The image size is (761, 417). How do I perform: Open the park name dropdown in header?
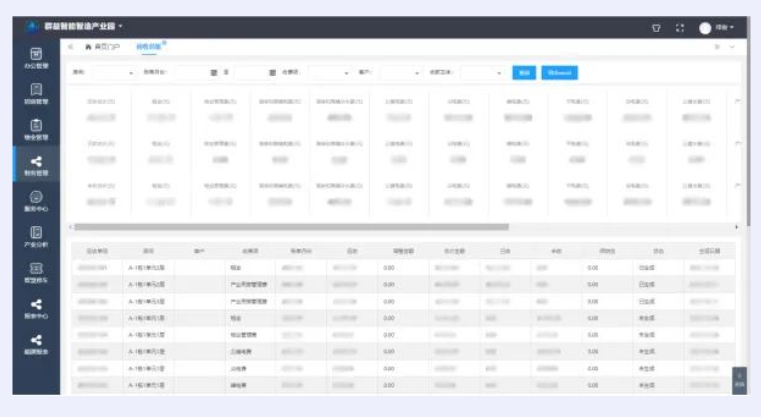120,26
